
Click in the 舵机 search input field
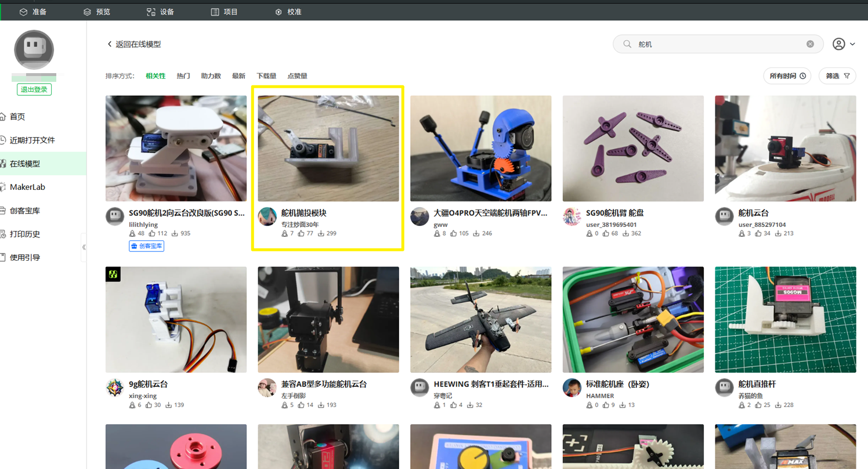717,44
